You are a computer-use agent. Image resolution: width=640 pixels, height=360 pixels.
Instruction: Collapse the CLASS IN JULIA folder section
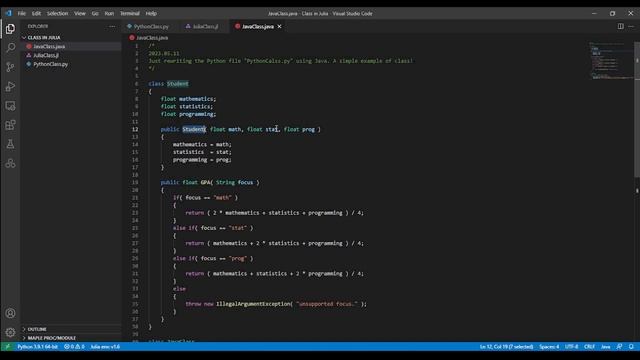pos(44,37)
